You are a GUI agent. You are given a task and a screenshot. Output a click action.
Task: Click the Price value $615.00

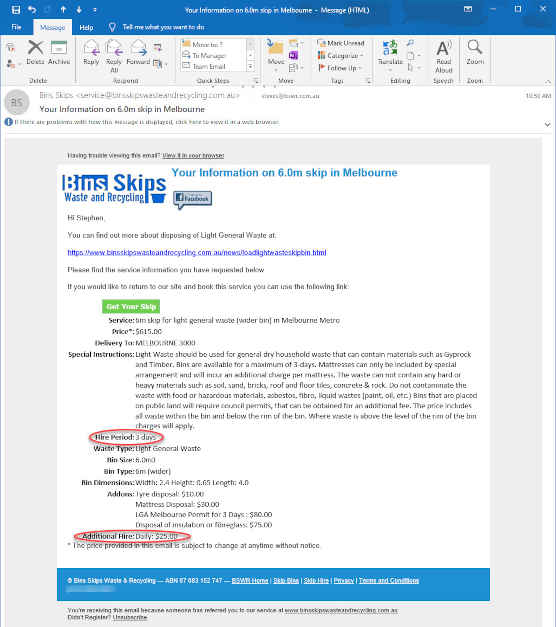149,331
